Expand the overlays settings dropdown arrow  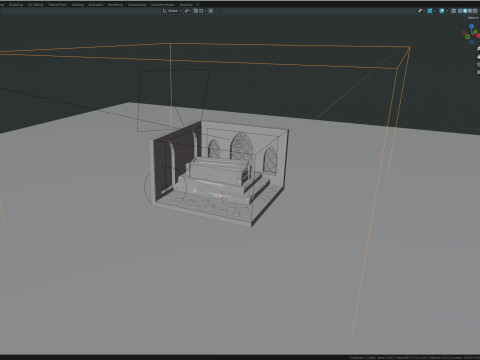click(447, 11)
